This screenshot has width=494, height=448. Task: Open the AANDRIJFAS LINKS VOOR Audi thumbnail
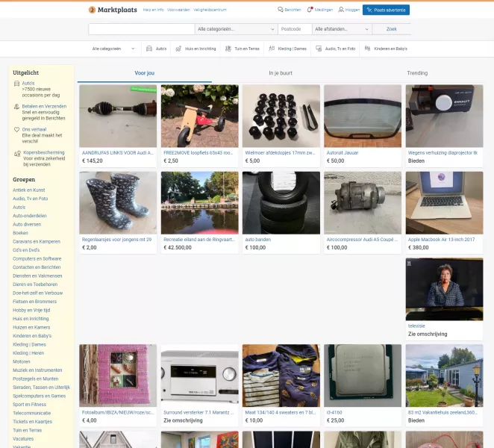point(118,116)
